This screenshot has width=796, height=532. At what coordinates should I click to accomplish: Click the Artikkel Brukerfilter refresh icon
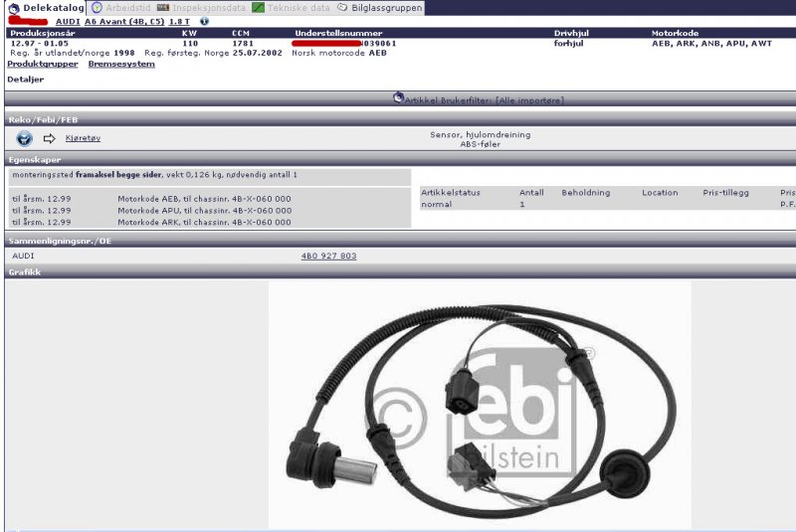click(398, 98)
